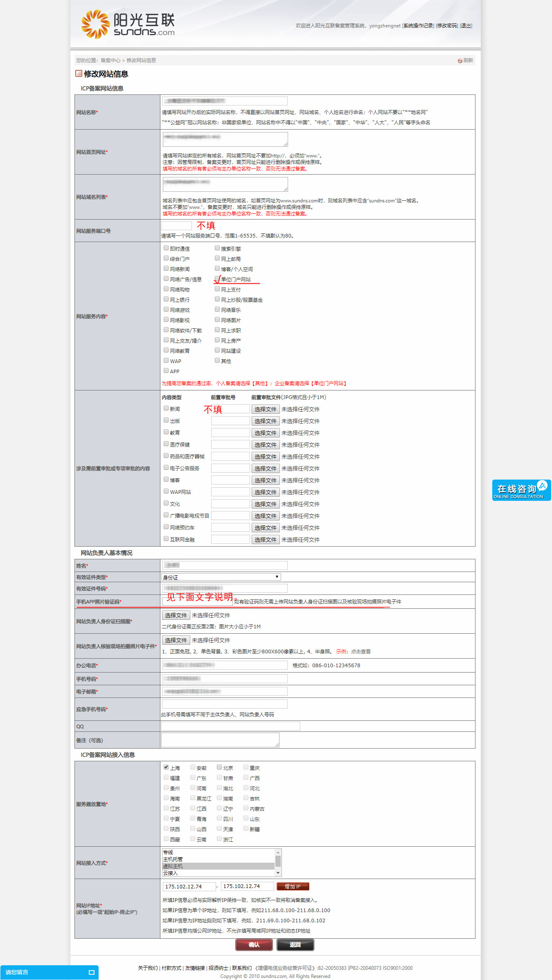Choose 主机托管 in access method list
This screenshot has width=552, height=980.
[x=218, y=859]
